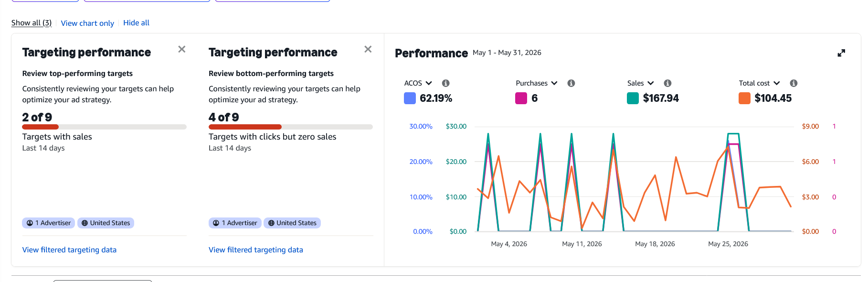868x282 pixels.
Task: Open View filtered targeting data for top-performing targets
Action: coord(69,249)
